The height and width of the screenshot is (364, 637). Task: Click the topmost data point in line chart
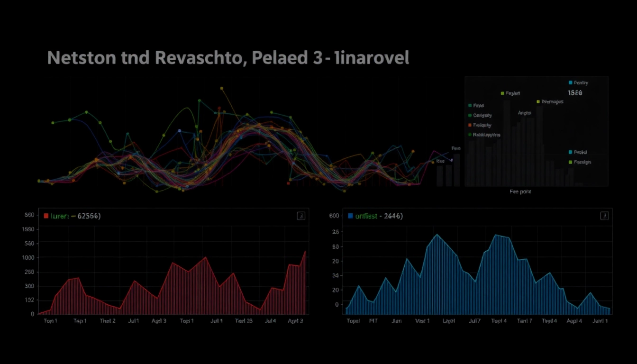(221, 88)
